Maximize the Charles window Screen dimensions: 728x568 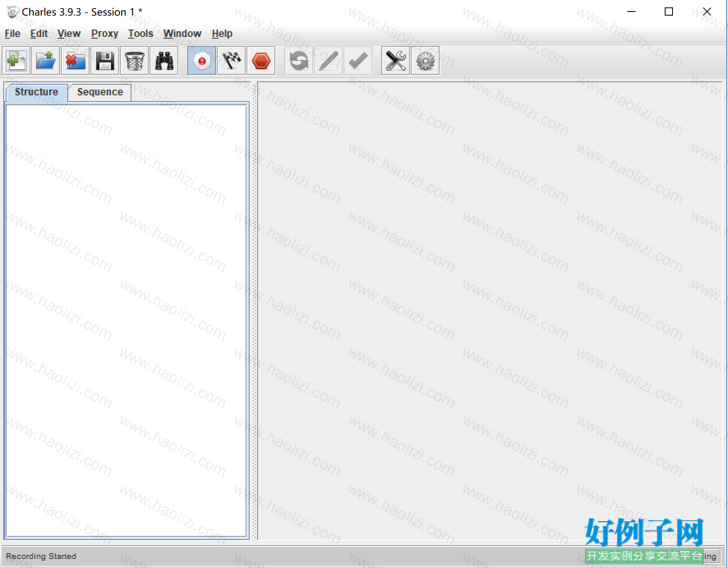pos(669,12)
